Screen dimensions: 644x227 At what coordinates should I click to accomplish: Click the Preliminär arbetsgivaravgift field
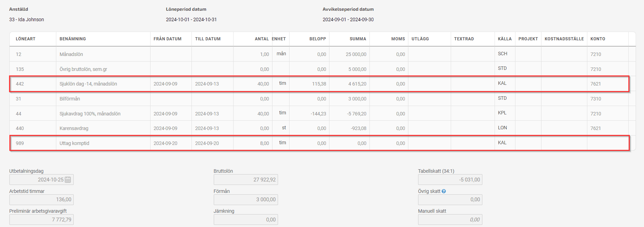tap(41, 220)
